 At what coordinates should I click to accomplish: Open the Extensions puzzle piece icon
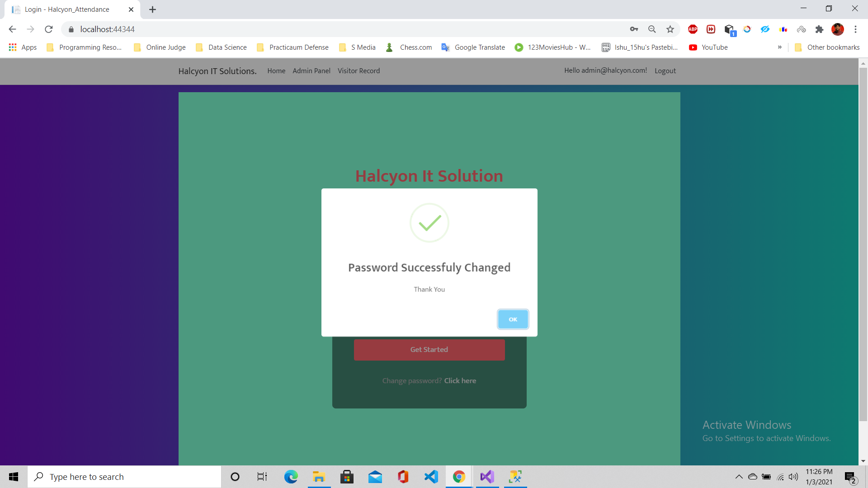click(x=819, y=29)
